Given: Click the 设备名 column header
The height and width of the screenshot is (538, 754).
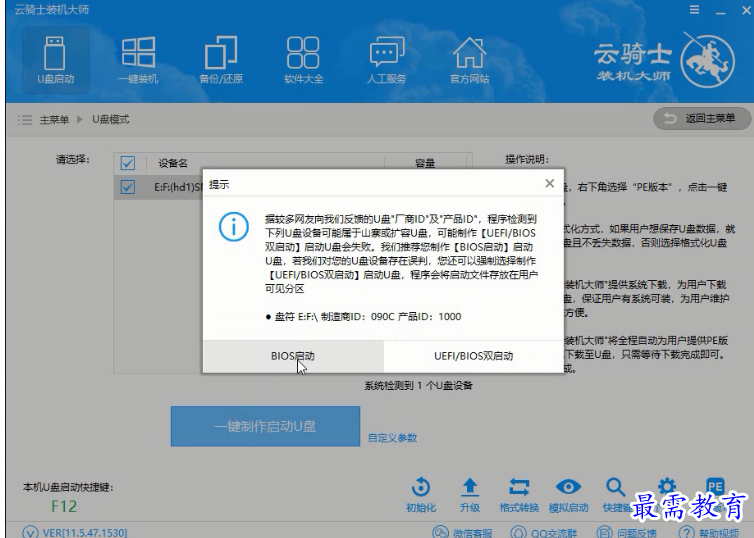Looking at the screenshot, I should pyautogui.click(x=173, y=163).
